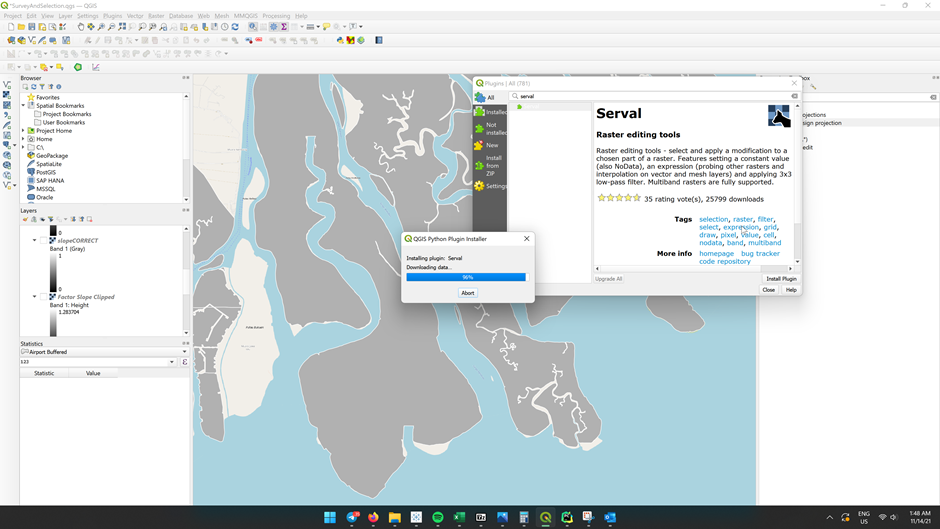Click the Save Project icon in toolbar
The image size is (940, 529).
(x=32, y=27)
